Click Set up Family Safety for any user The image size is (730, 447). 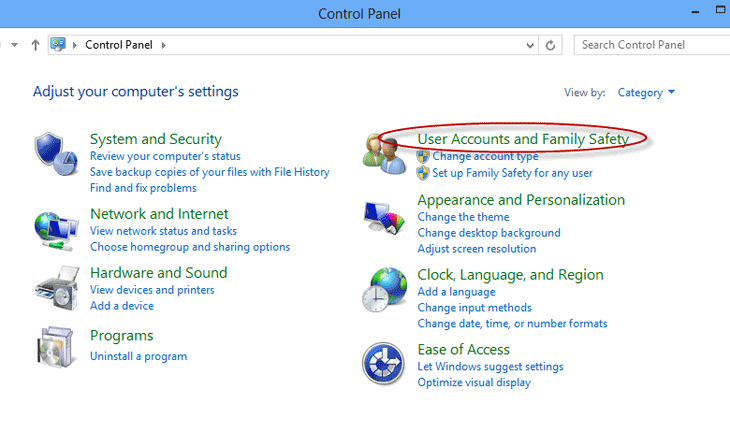(513, 173)
